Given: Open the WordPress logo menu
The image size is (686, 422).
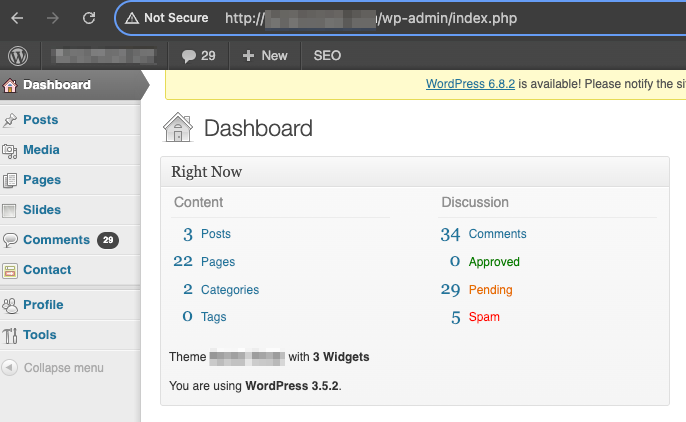Looking at the screenshot, I should [x=18, y=56].
